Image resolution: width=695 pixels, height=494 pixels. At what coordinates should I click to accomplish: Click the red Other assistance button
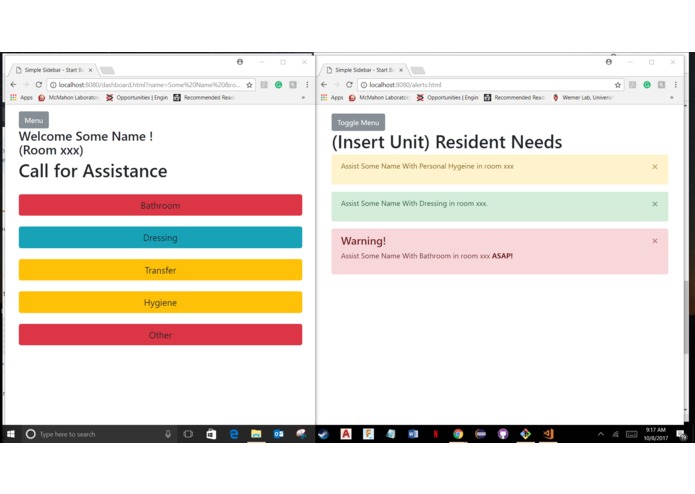click(x=160, y=335)
